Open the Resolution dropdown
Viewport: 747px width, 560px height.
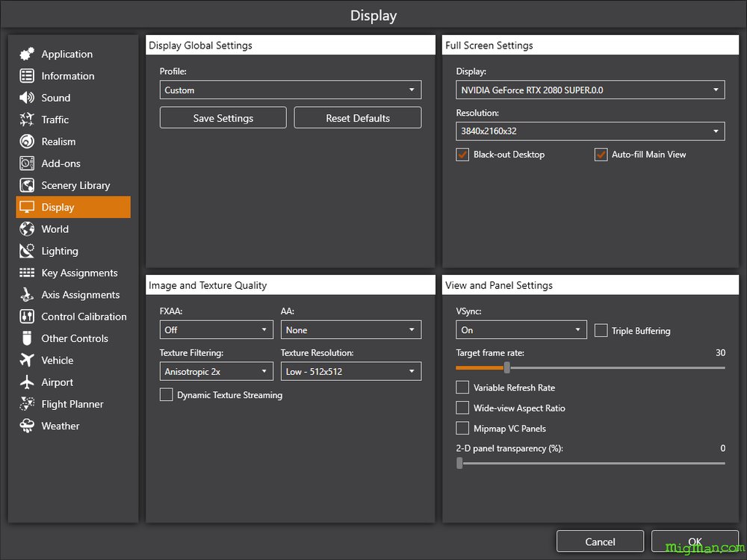pos(590,131)
